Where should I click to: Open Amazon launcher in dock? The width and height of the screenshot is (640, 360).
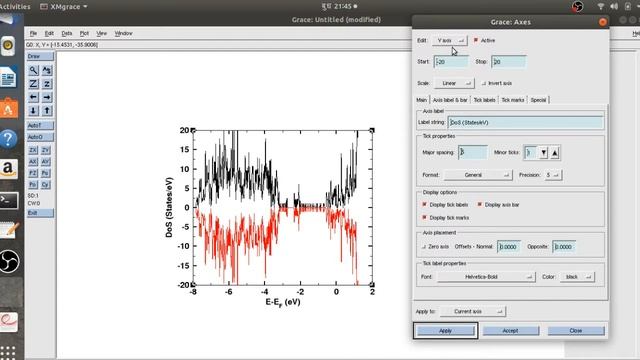pyautogui.click(x=9, y=169)
